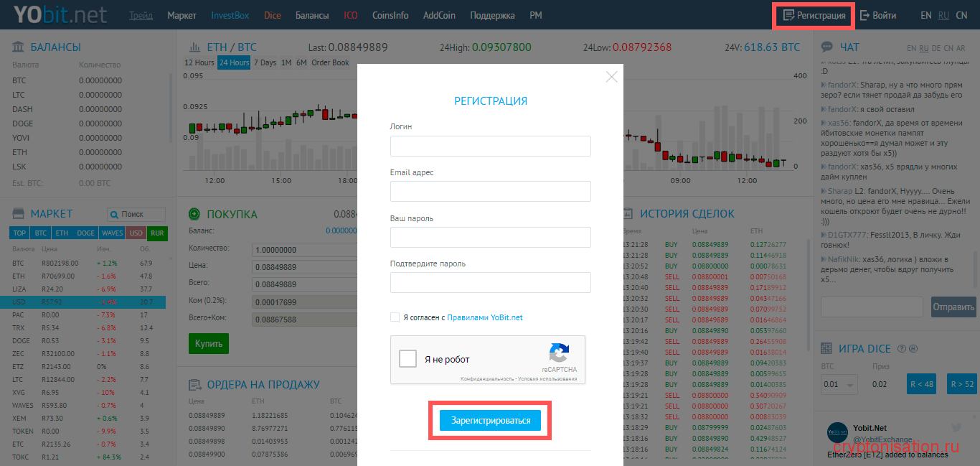Switch site language to EN
The image size is (980, 466).
click(926, 15)
